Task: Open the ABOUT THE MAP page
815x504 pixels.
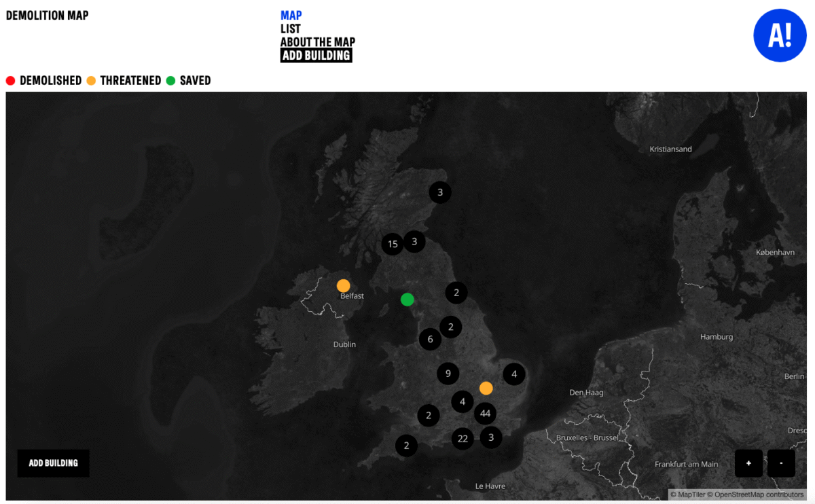Action: [x=316, y=41]
